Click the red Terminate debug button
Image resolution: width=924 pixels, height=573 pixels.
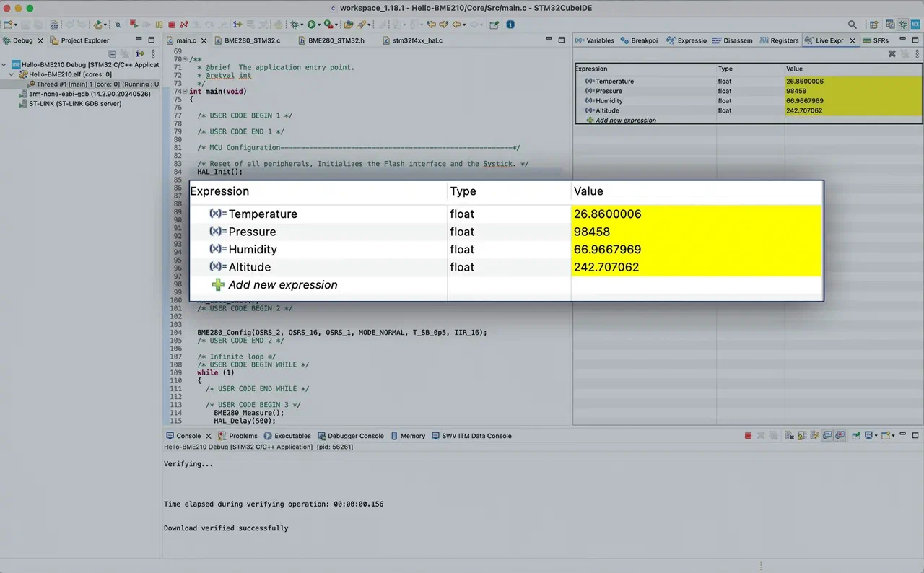point(172,25)
